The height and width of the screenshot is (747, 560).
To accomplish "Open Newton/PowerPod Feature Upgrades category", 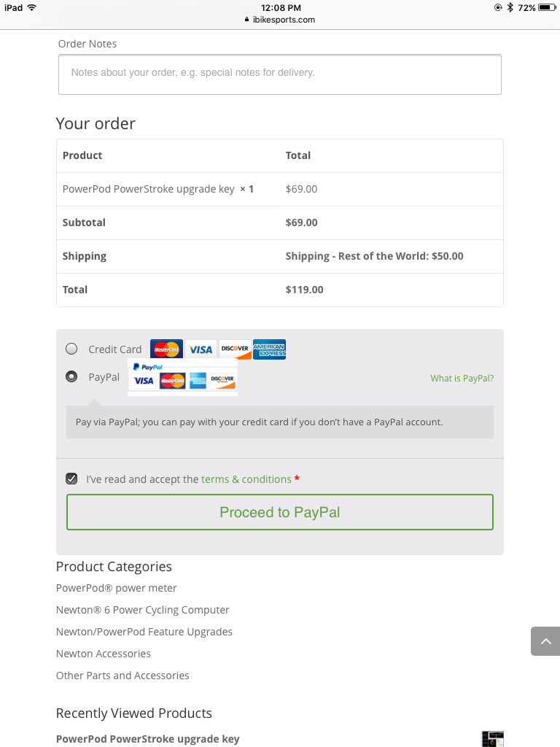I will click(144, 632).
